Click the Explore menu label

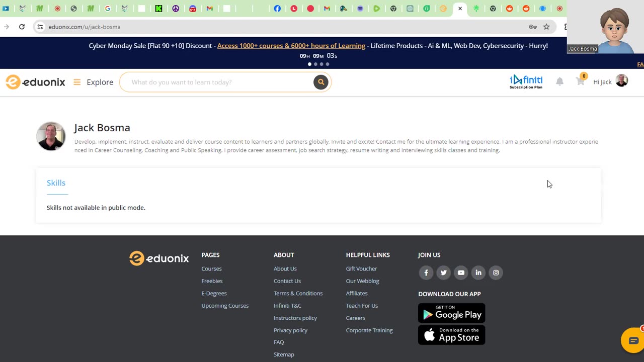pos(100,82)
